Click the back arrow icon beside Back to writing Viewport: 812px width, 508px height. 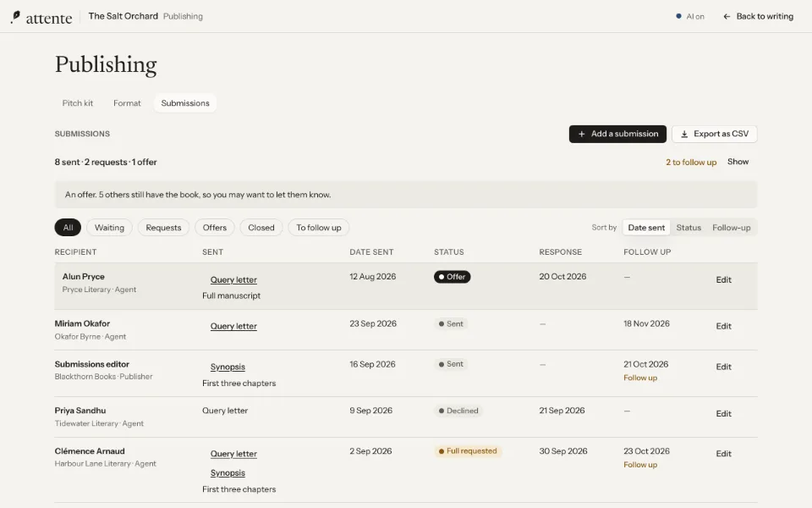pos(727,17)
